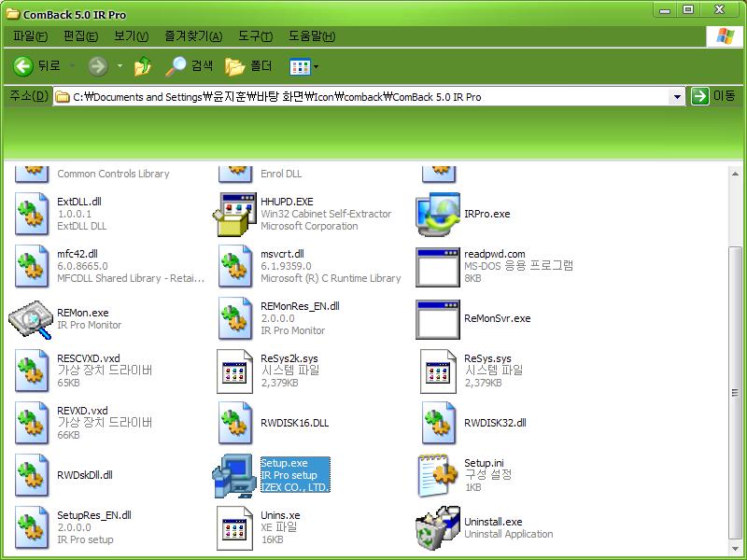Click the 'HHUPD.EXE' file name
The image size is (747, 560).
(287, 202)
